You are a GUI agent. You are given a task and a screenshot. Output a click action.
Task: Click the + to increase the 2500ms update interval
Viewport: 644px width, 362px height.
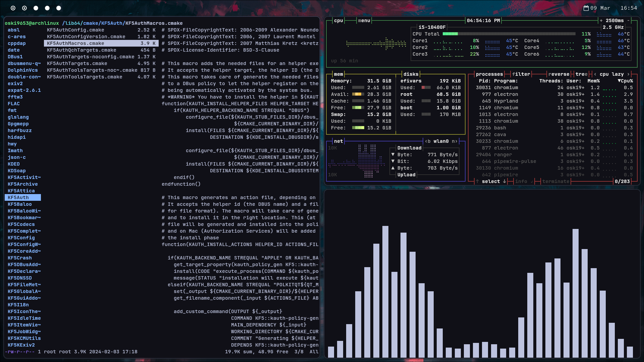tap(602, 20)
